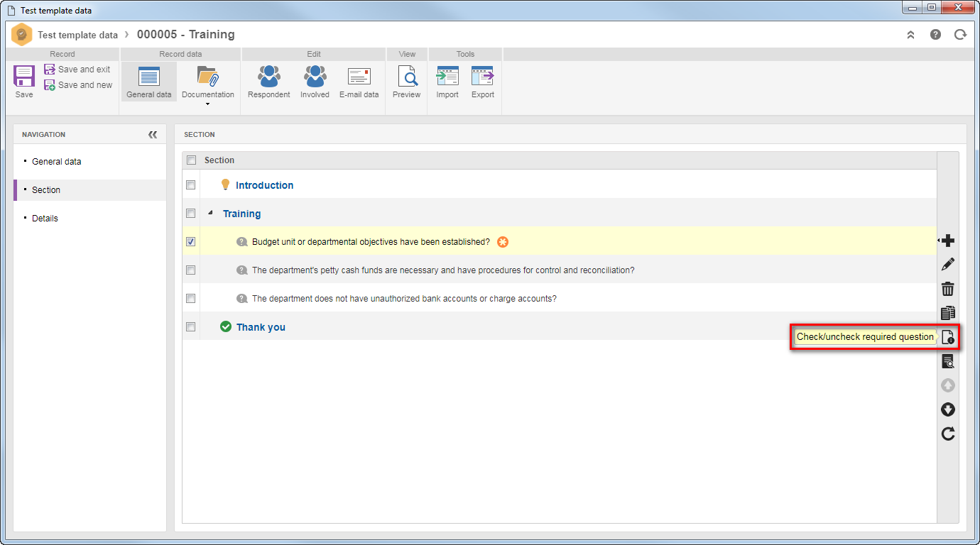Click the question icon beside Budget unit question

(x=242, y=242)
